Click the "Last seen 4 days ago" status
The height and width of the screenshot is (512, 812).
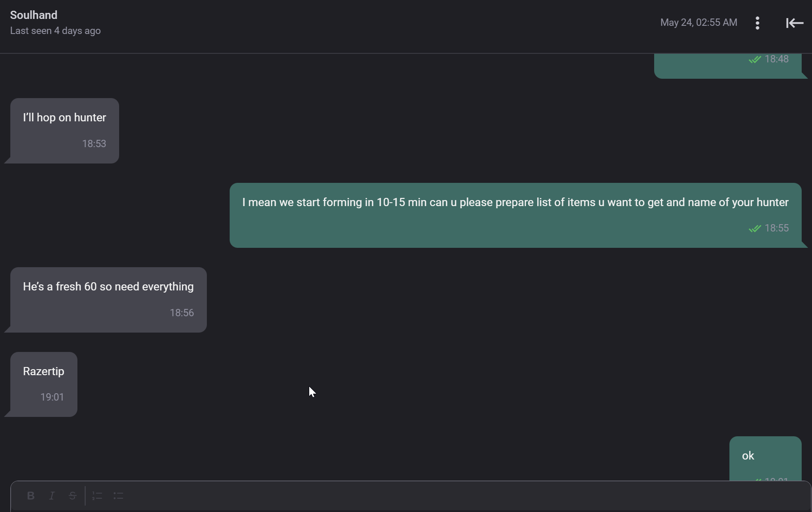coord(55,31)
